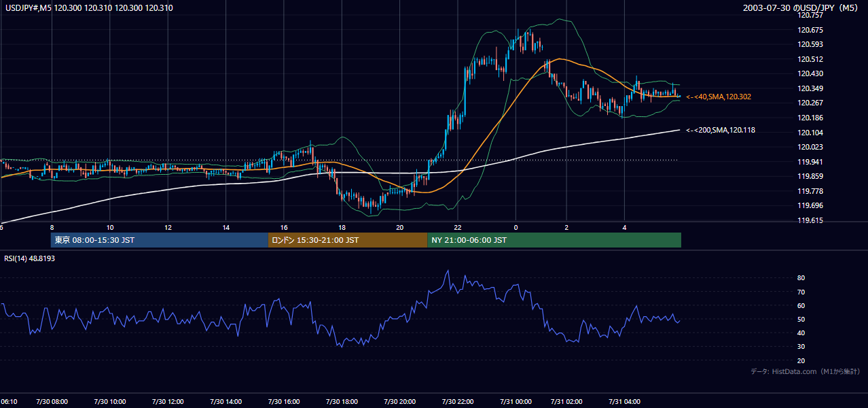Click the <-<200,SMA,120.118 indicator label
Image resolution: width=868 pixels, height=408 pixels.
tap(721, 130)
